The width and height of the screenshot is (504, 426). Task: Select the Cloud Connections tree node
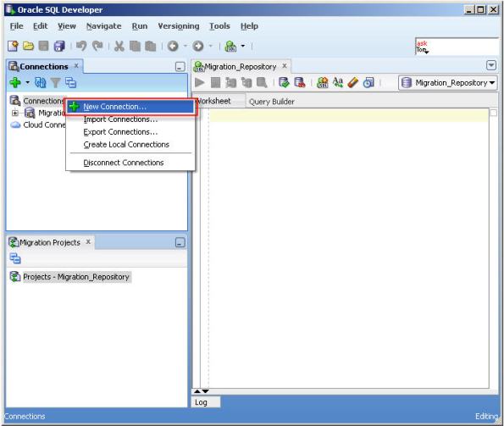(x=38, y=125)
